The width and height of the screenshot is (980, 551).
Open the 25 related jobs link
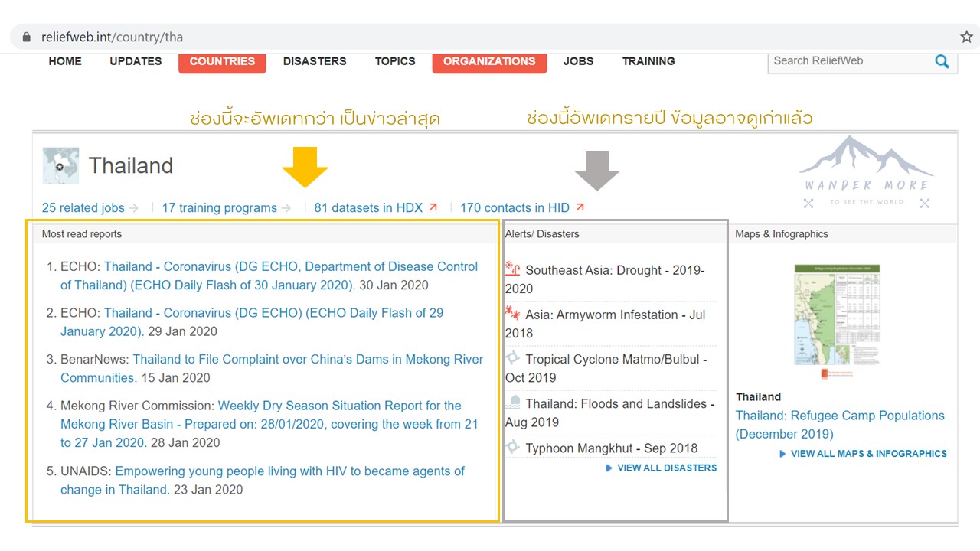click(83, 207)
